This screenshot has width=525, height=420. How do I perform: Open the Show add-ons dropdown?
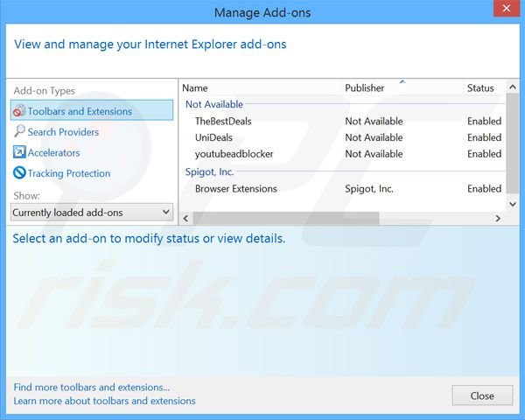92,213
